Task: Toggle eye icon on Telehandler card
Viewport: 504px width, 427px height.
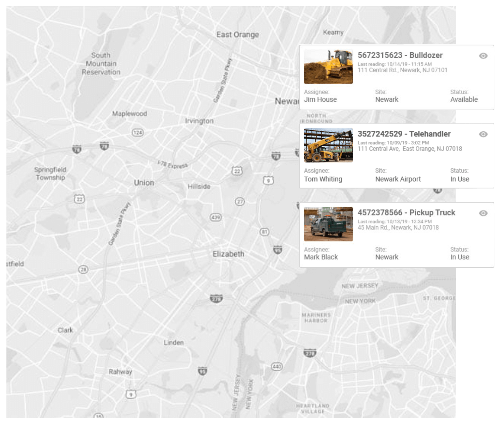Action: click(483, 134)
